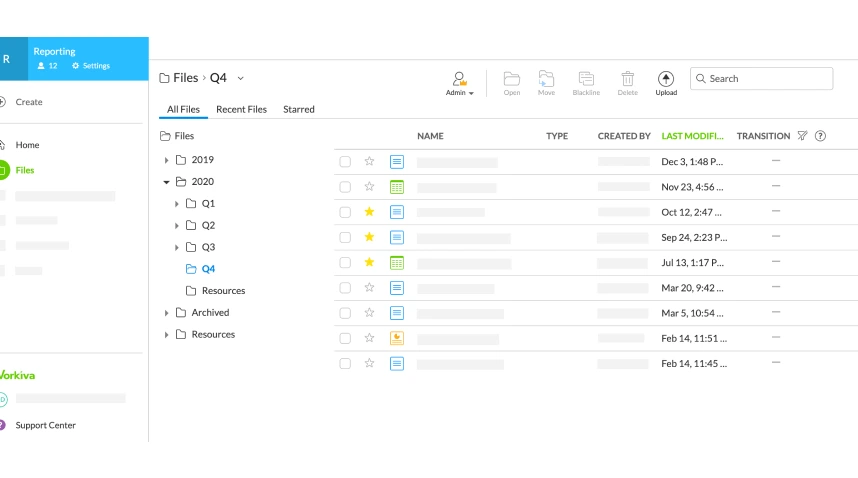Click the Upload icon in toolbar

[666, 79]
